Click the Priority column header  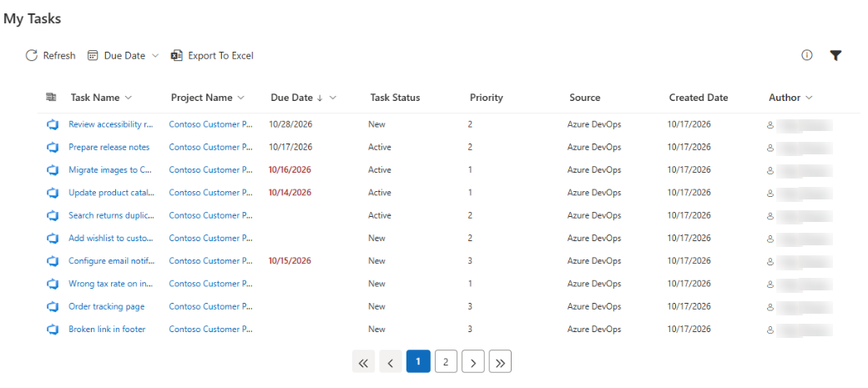(486, 98)
